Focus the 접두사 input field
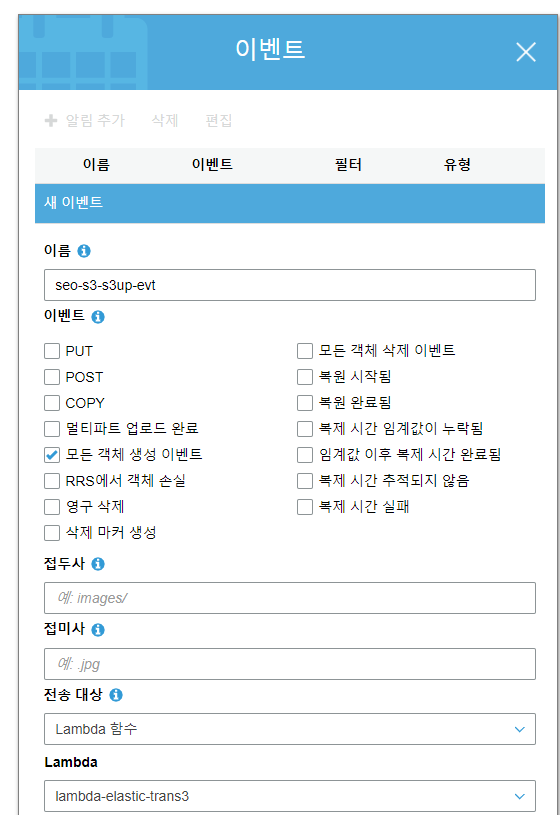This screenshot has height=815, width=560. pos(290,598)
